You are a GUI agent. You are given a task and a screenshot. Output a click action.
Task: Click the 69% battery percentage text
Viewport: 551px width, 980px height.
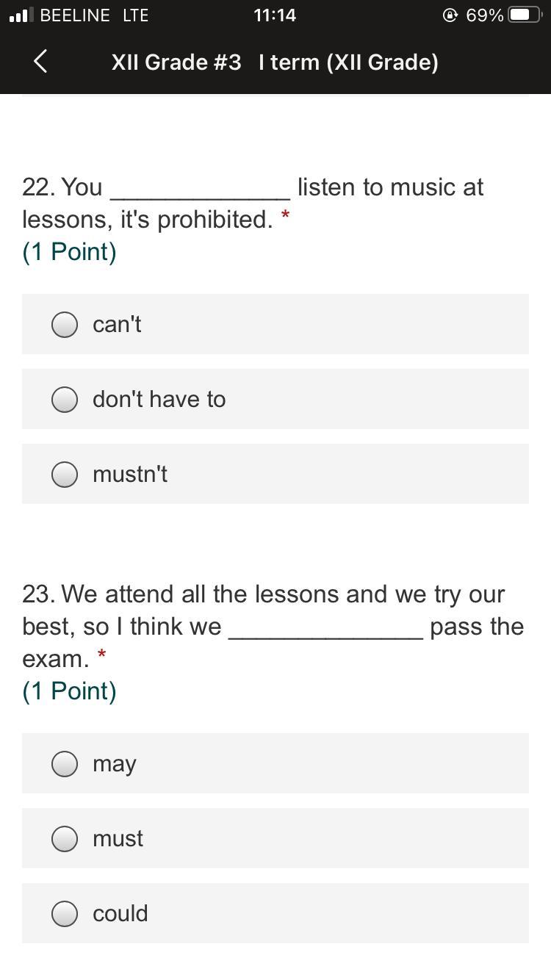[x=484, y=15]
